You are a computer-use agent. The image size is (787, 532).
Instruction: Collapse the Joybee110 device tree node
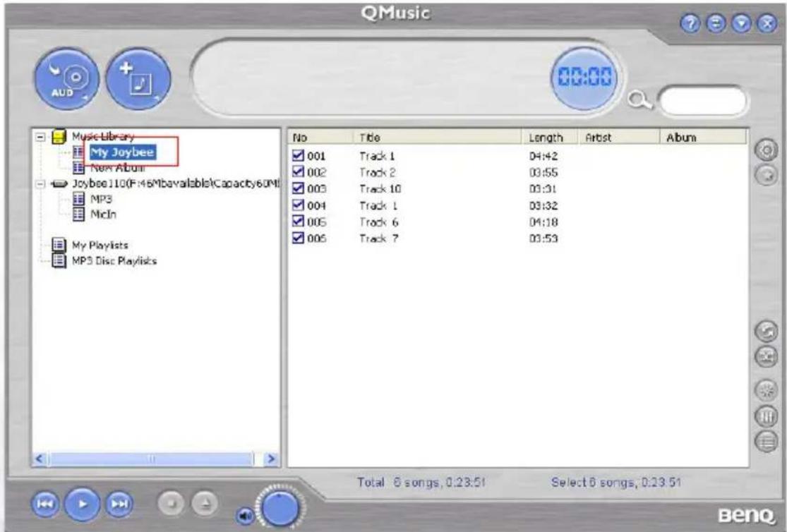point(40,183)
